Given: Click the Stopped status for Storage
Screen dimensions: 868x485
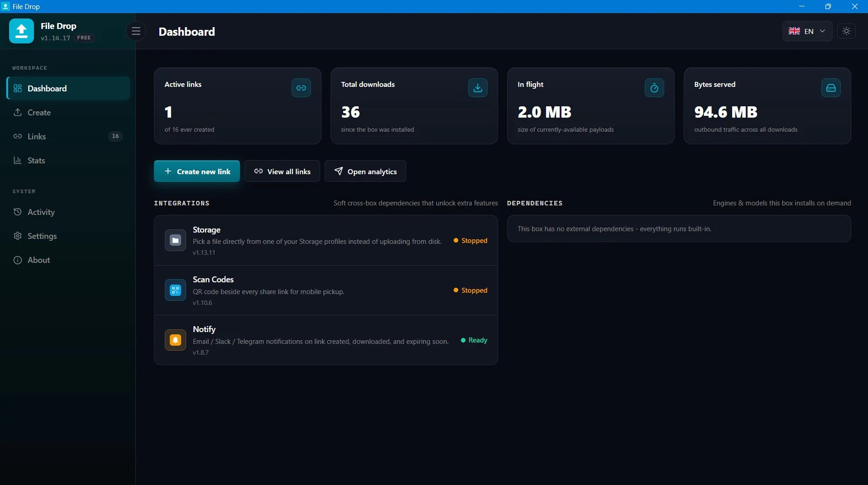Looking at the screenshot, I should pyautogui.click(x=470, y=240).
